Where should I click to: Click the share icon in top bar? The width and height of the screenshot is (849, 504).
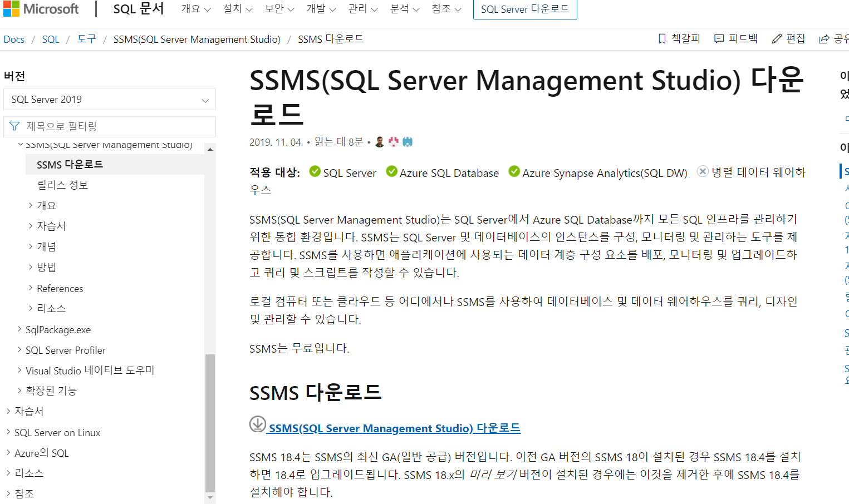pos(824,39)
